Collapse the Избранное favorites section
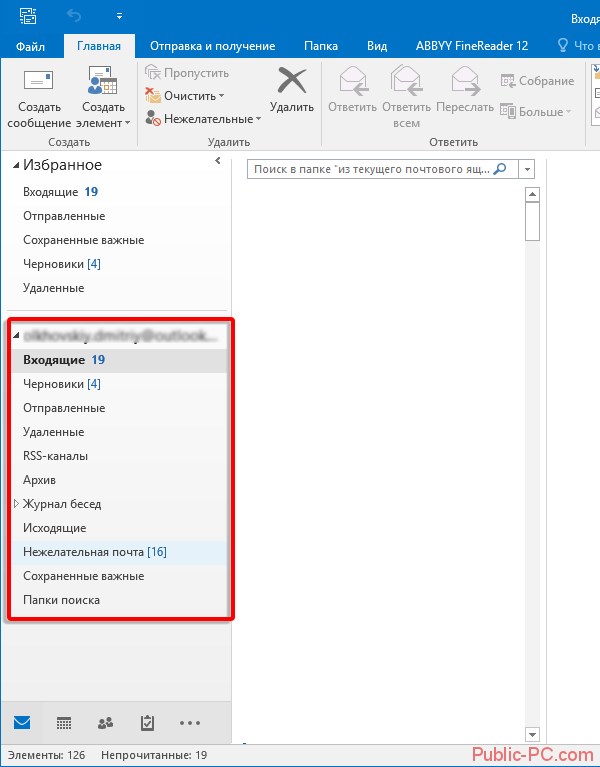This screenshot has width=600, height=767. (x=16, y=165)
